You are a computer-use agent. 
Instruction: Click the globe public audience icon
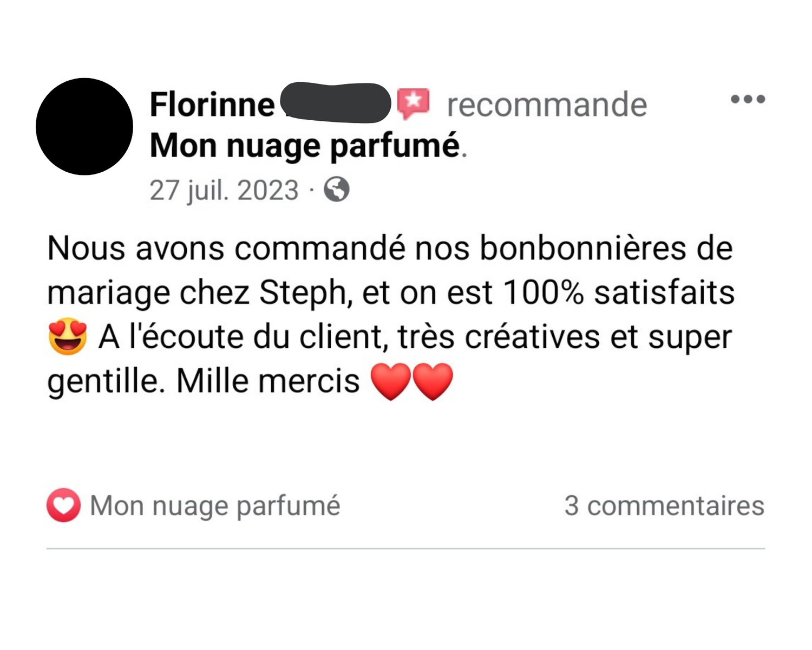click(336, 190)
